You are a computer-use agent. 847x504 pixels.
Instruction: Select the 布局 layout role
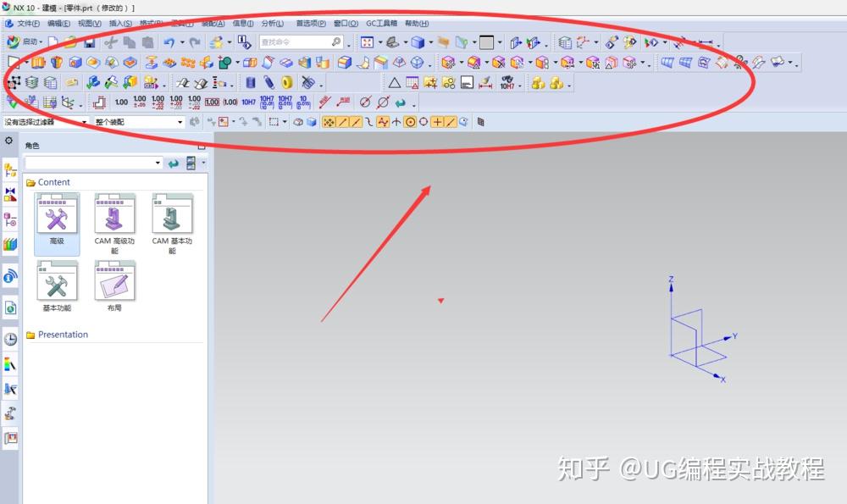[x=114, y=286]
